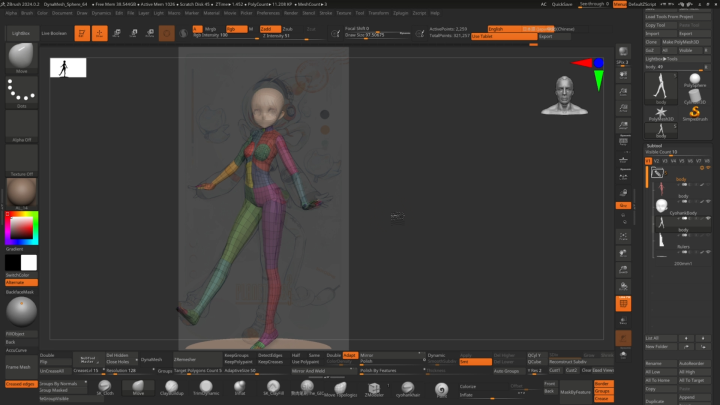Enable Live Boolean rendering
This screenshot has width=720, height=405.
click(x=54, y=34)
